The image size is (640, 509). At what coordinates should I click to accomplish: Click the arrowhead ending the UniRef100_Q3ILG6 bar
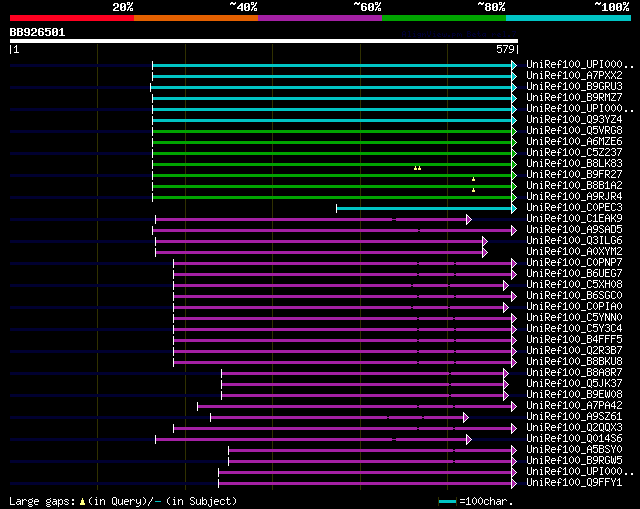click(485, 242)
